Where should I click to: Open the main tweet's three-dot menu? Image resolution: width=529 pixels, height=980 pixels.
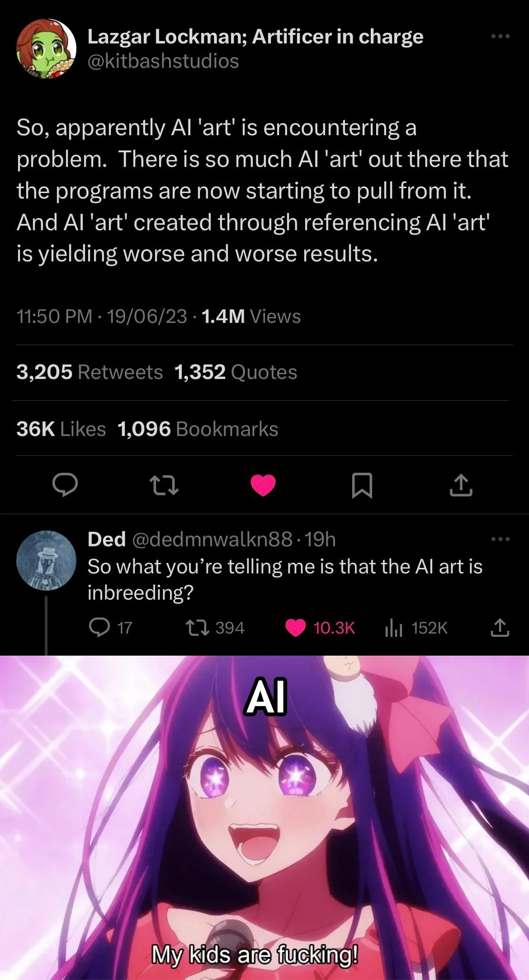[x=500, y=36]
